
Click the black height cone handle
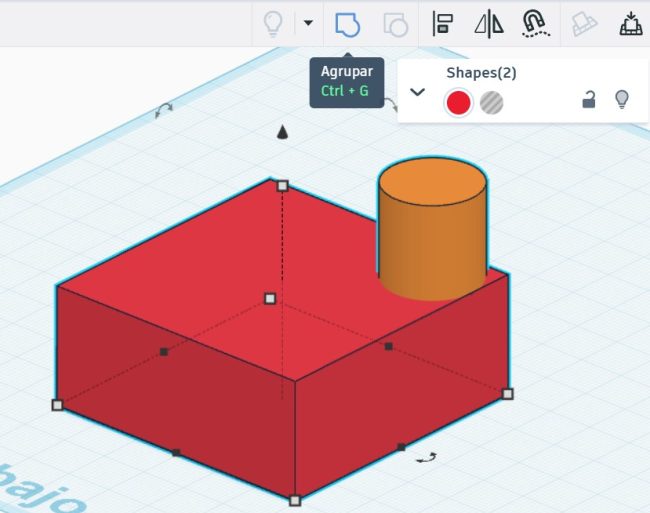click(x=283, y=132)
